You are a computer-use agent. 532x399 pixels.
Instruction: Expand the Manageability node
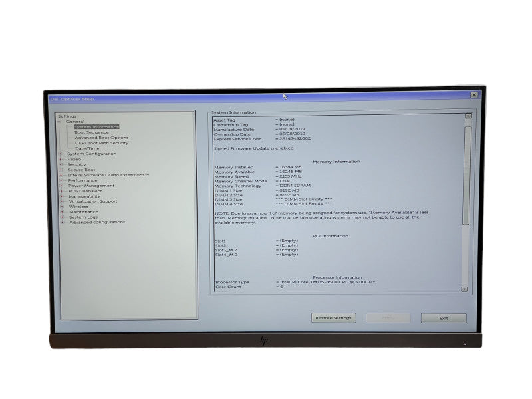tap(62, 196)
